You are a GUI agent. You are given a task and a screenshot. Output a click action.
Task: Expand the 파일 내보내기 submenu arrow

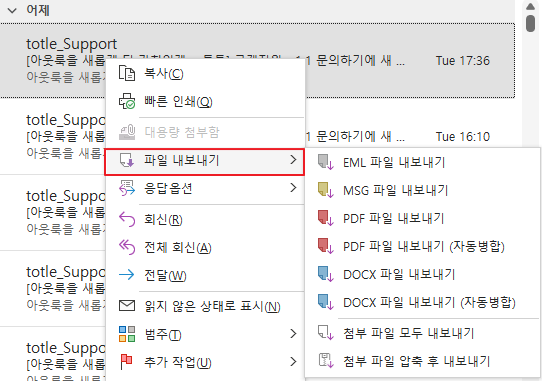(x=293, y=160)
